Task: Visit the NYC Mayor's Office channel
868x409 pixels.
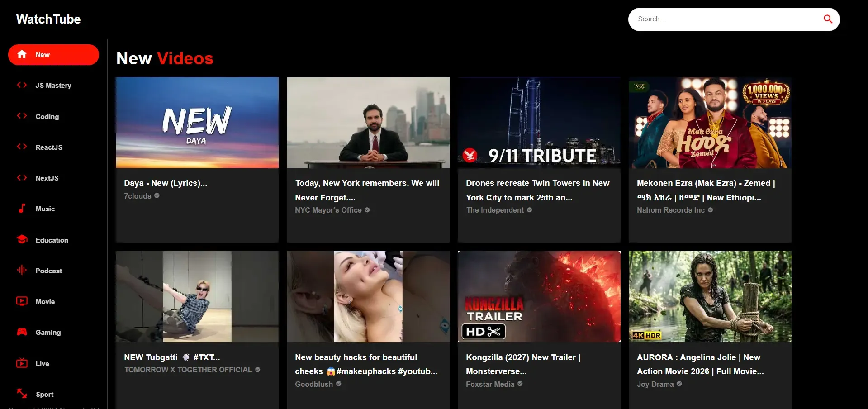Action: (328, 210)
